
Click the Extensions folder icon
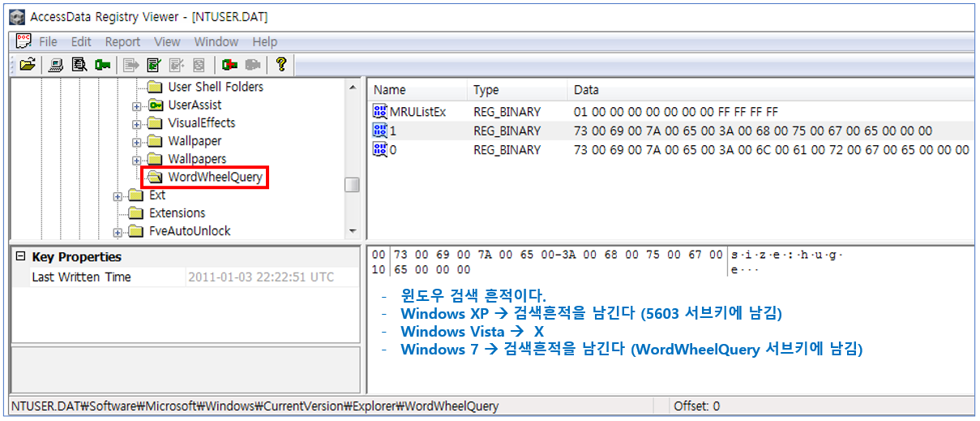coord(136,213)
